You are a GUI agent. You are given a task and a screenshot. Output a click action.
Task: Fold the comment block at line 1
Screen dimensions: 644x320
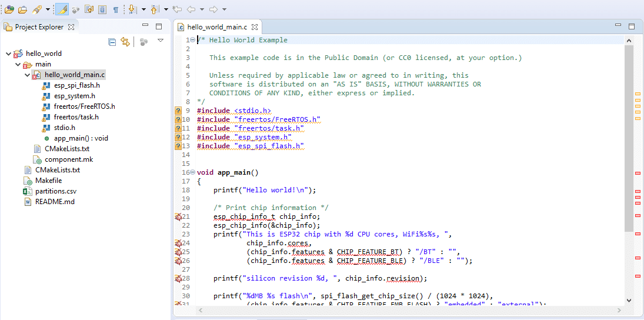pos(193,40)
